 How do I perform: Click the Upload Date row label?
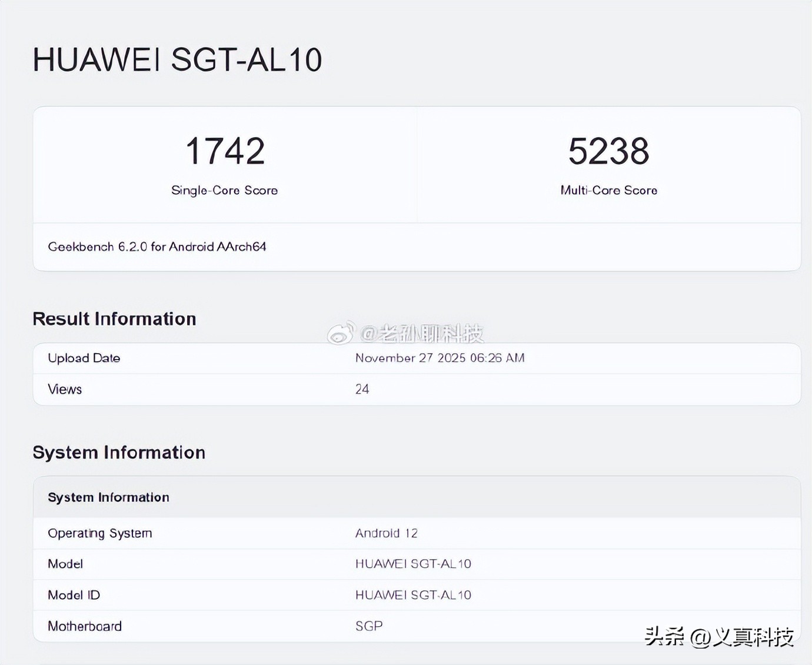point(84,358)
